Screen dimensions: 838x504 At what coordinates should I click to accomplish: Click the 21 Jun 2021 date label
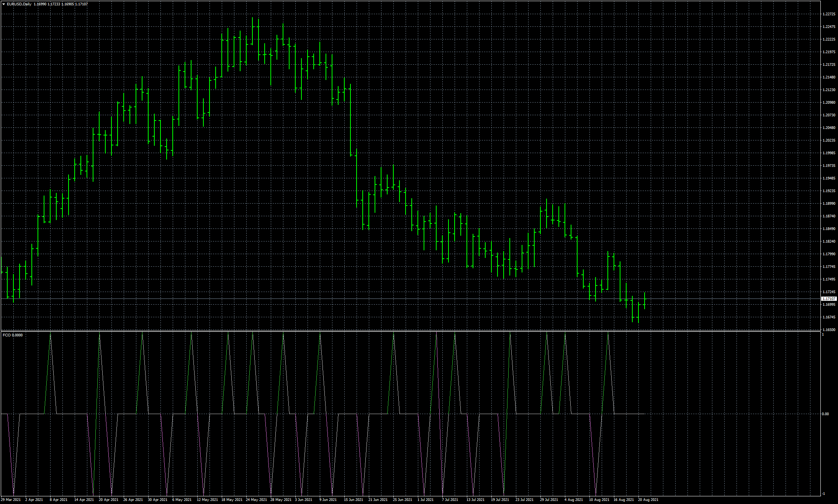(378, 500)
